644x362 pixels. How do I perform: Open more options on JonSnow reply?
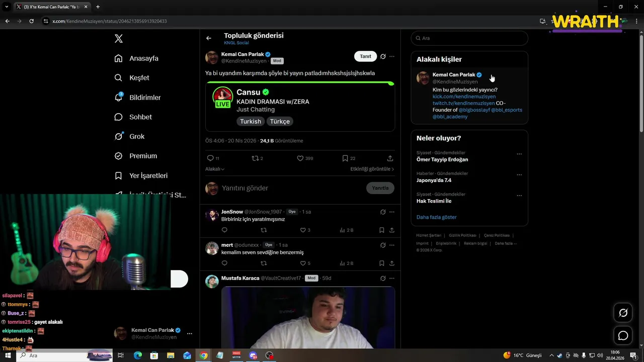click(392, 212)
